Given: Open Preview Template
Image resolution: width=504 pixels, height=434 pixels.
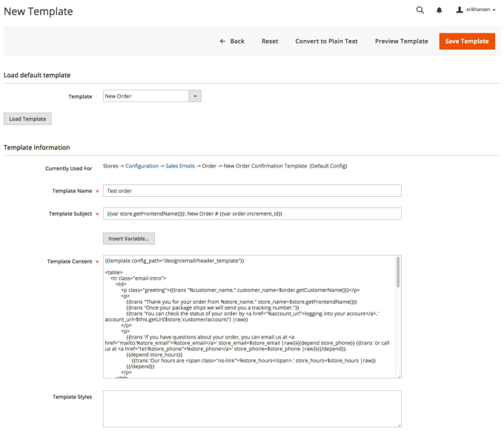Looking at the screenshot, I should 402,41.
